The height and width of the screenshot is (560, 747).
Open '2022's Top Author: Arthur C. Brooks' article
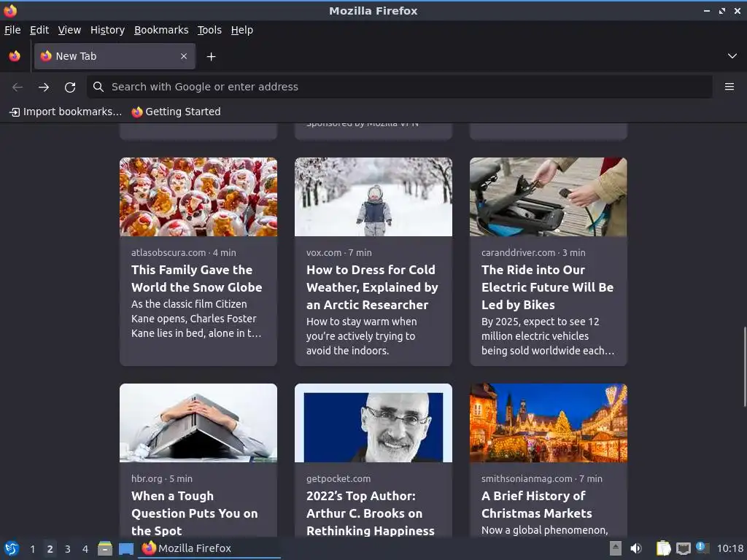[370, 513]
